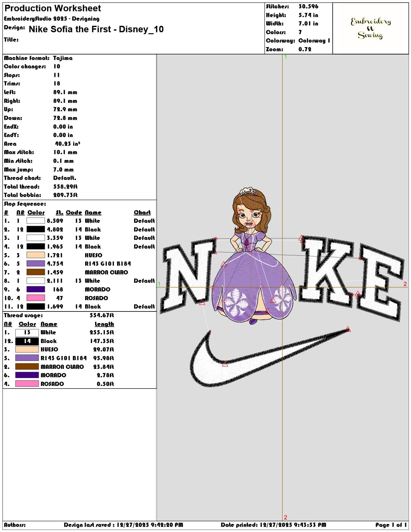411x532 pixels.
Task: Click the stitch count 2.111
Action: [55, 281]
